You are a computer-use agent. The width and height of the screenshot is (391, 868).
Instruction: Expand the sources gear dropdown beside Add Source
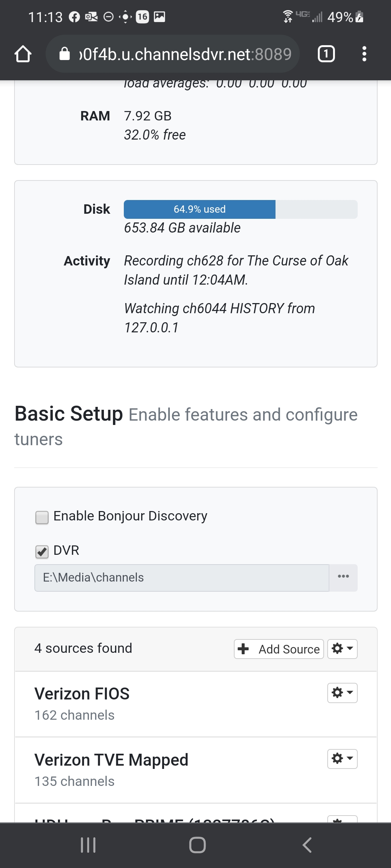[x=342, y=649]
